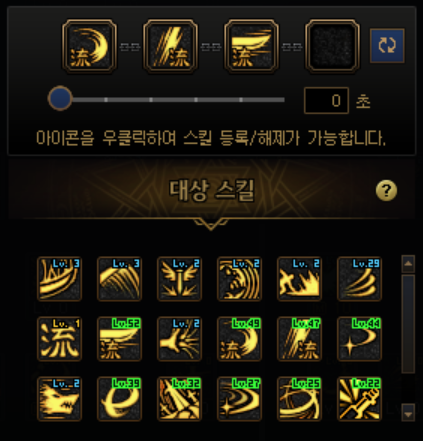The height and width of the screenshot is (441, 423).
Task: Click the blue refresh swap button
Action: pos(387,45)
